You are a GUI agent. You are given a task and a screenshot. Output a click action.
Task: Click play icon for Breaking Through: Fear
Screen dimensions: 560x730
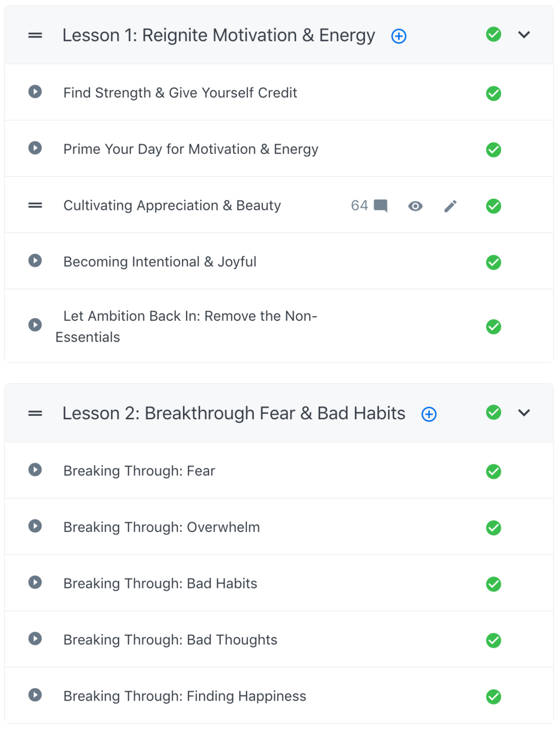pos(35,470)
